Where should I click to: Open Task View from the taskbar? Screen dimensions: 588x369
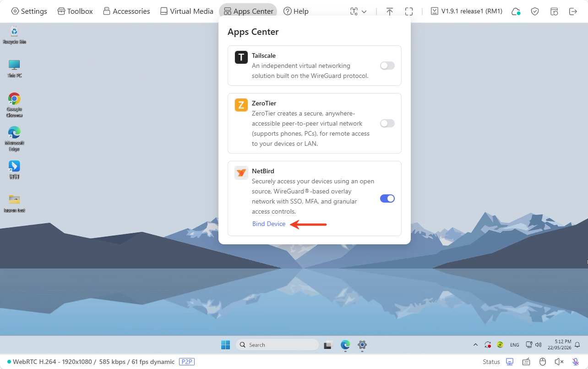click(x=327, y=345)
